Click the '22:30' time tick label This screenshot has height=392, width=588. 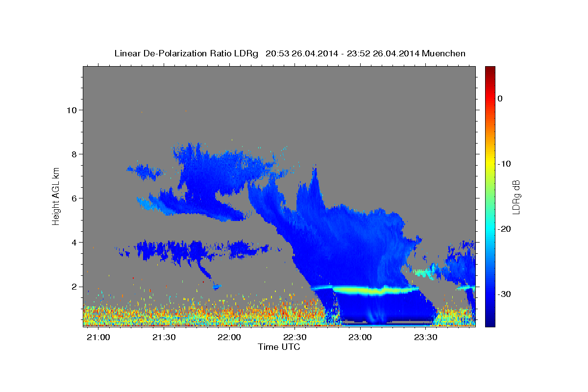click(295, 338)
